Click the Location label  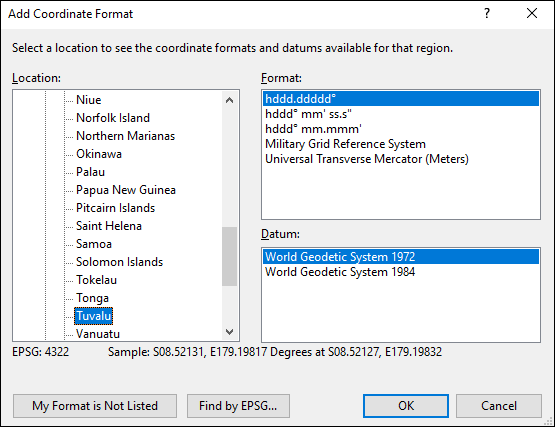36,78
